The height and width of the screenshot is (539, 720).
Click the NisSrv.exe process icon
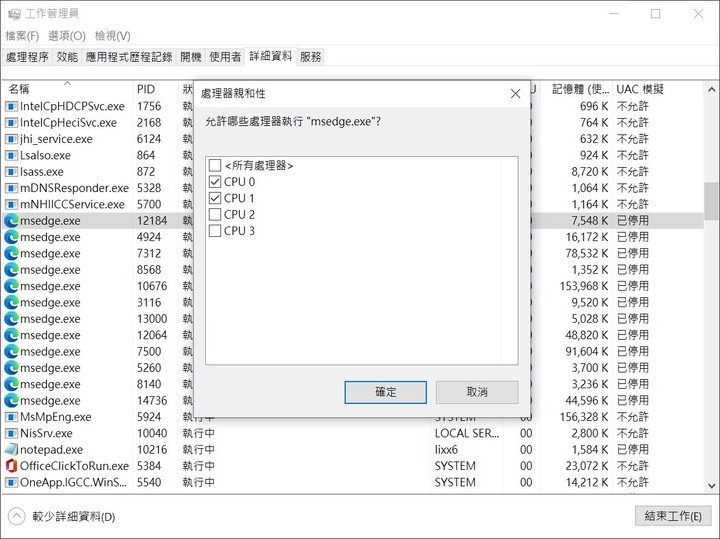tap(11, 433)
